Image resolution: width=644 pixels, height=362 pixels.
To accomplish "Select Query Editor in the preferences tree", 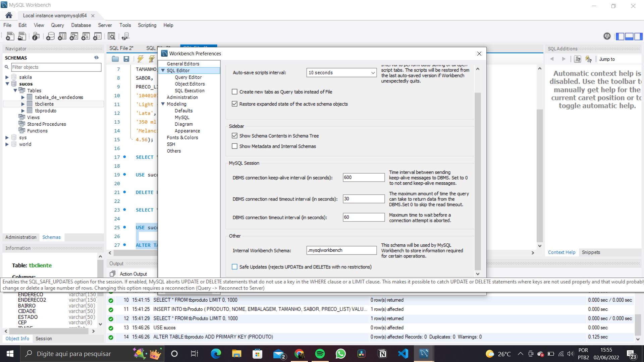I will 188,77.
